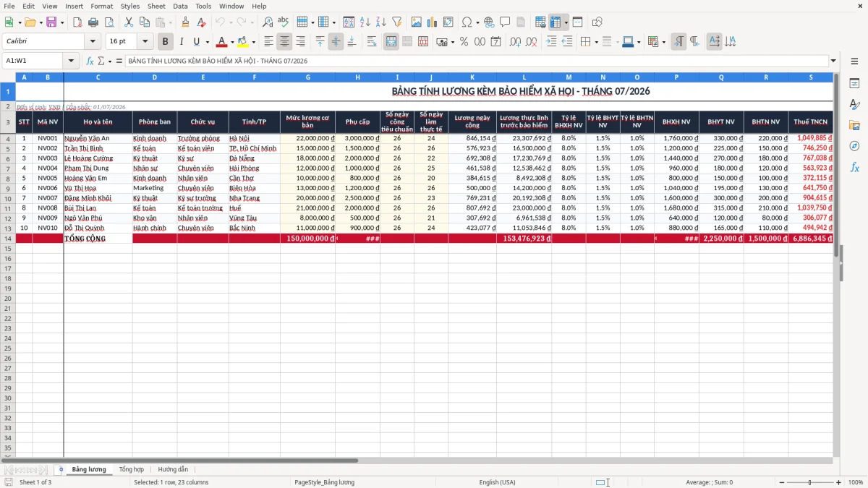Image resolution: width=868 pixels, height=488 pixels.
Task: Toggle Merge and Center Cells
Action: coord(391,42)
